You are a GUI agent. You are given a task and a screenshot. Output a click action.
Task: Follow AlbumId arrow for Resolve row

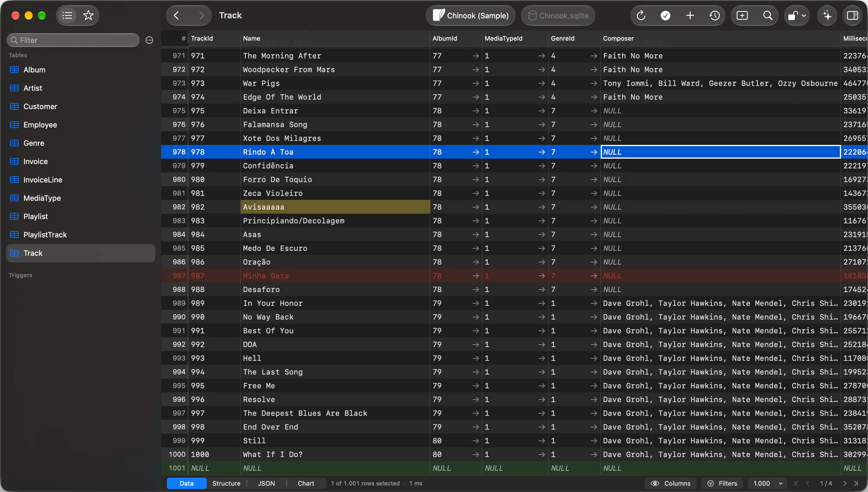click(475, 399)
